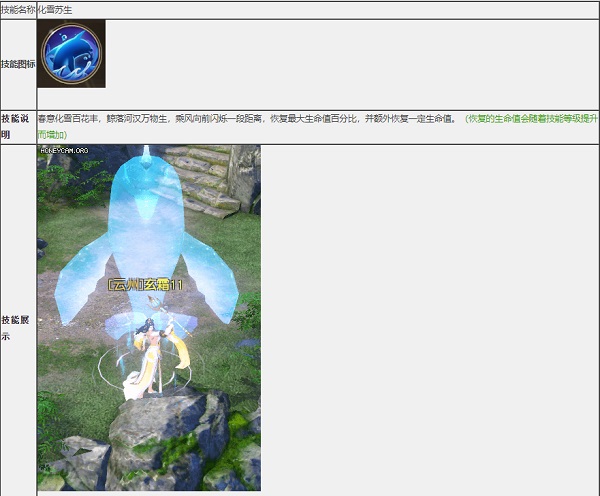The width and height of the screenshot is (600, 496).
Task: Click the 技能名称 header cell
Action: 18,10
